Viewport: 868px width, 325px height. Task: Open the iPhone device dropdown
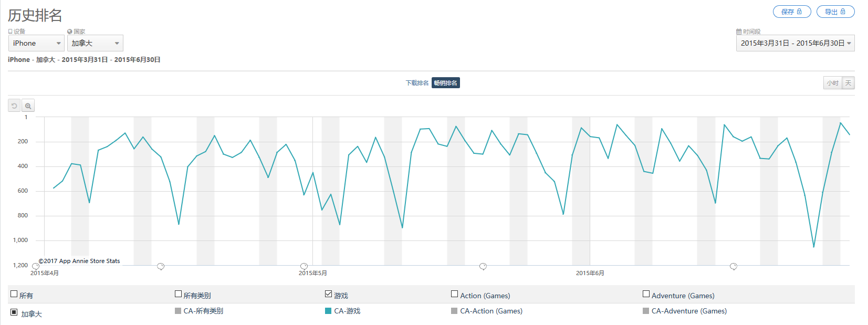pos(36,43)
